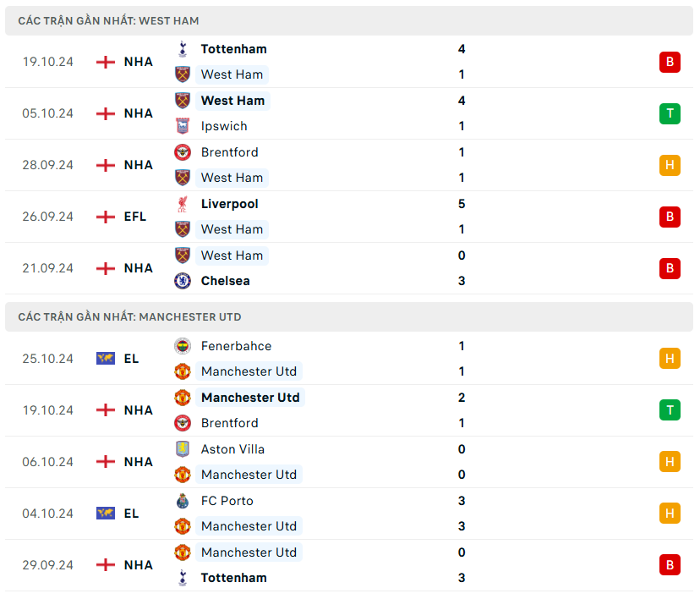
Task: Select the Các trận gần nhất: West Ham header
Action: [x=109, y=20]
